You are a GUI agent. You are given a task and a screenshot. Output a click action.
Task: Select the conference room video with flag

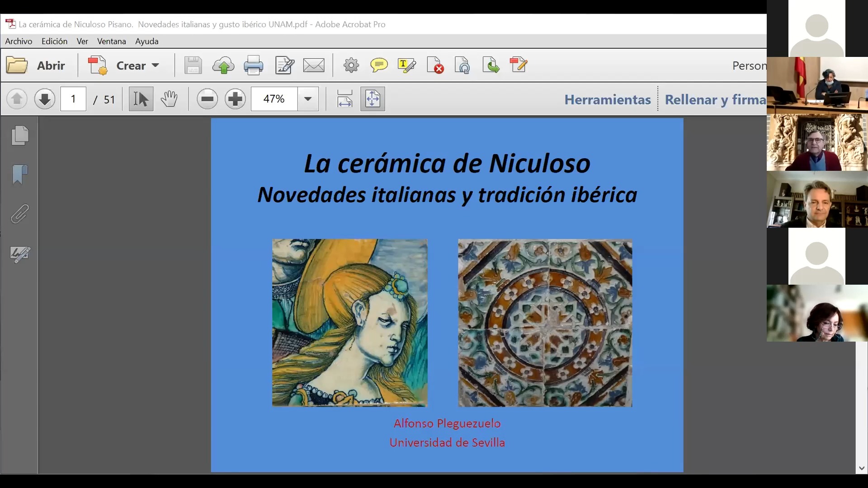[x=817, y=85]
